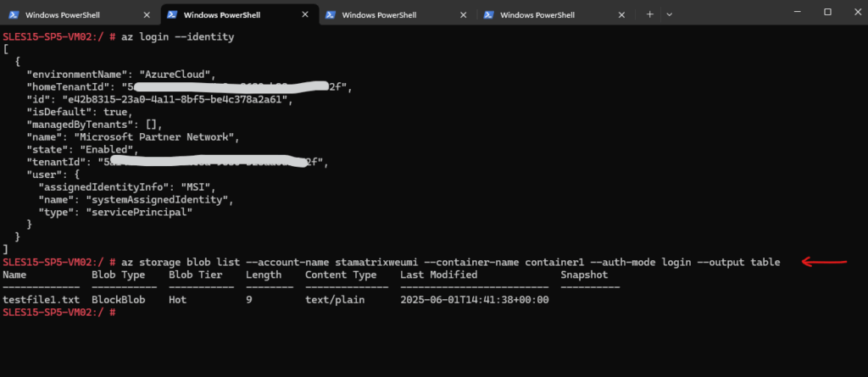Click the 'Length' column header
This screenshot has height=377, width=868.
(x=264, y=274)
